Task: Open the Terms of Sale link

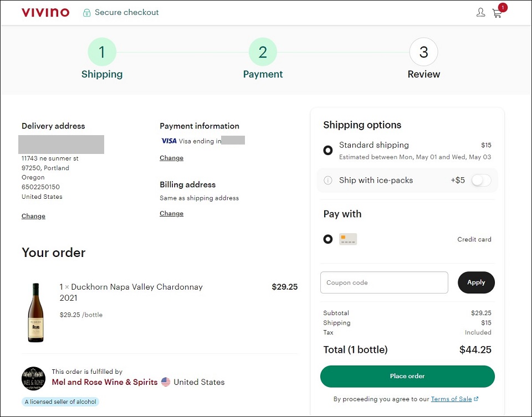Action: point(451,399)
